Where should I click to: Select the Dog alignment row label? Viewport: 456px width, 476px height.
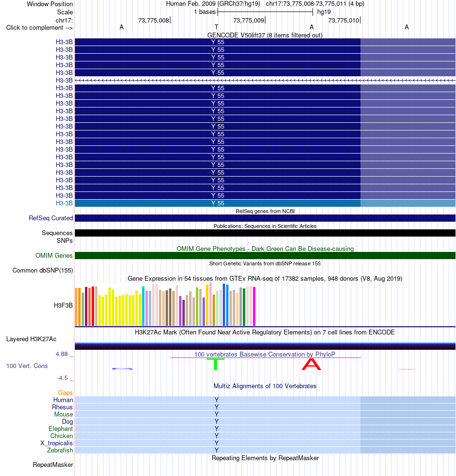67,422
